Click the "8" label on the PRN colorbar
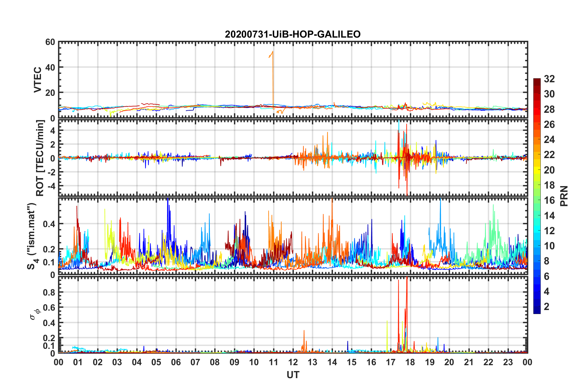Image resolution: width=586 pixels, height=392 pixels. click(x=547, y=261)
